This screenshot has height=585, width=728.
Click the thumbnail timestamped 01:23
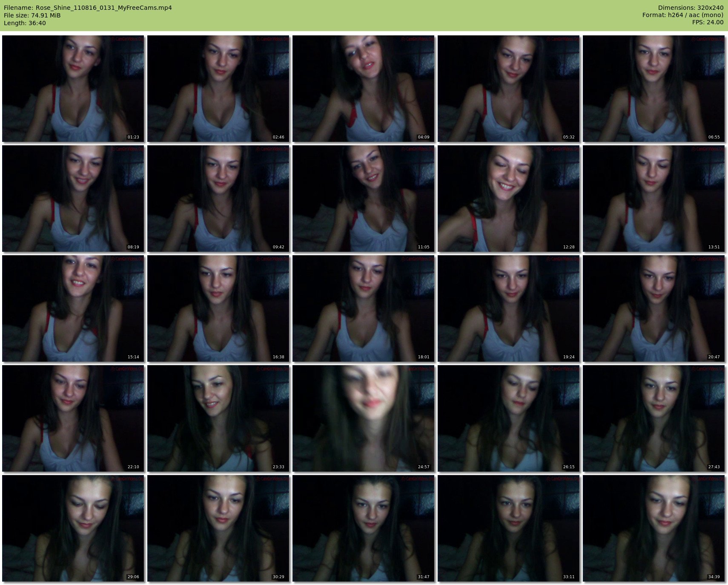tap(73, 88)
